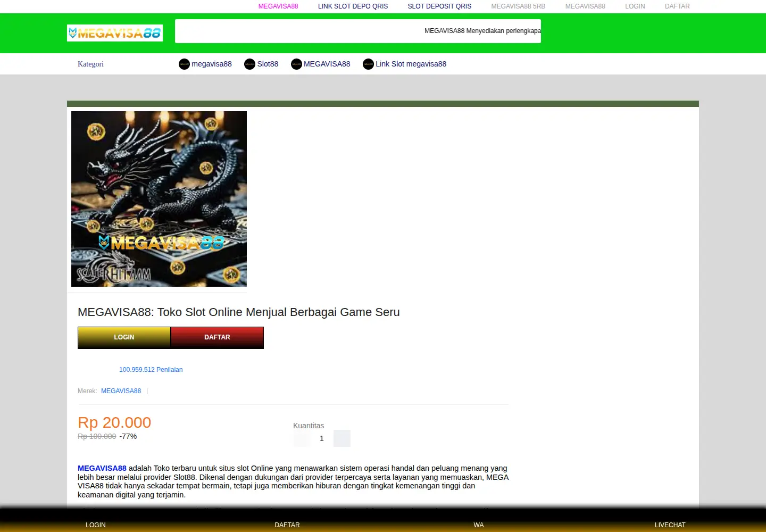This screenshot has width=766, height=532.
Task: Open MEGAVISA88 5RB top menu item
Action: coord(518,6)
